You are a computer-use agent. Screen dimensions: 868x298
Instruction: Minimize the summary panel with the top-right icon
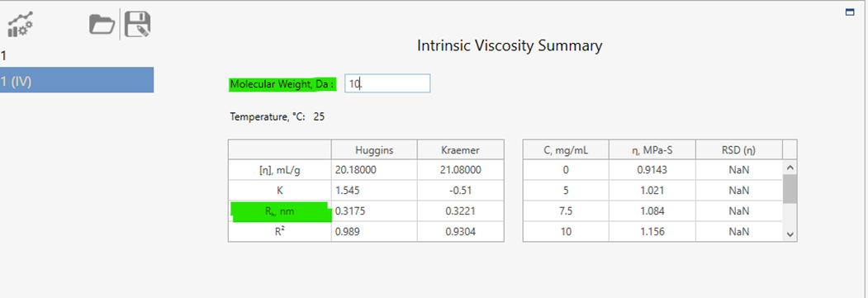850,12
